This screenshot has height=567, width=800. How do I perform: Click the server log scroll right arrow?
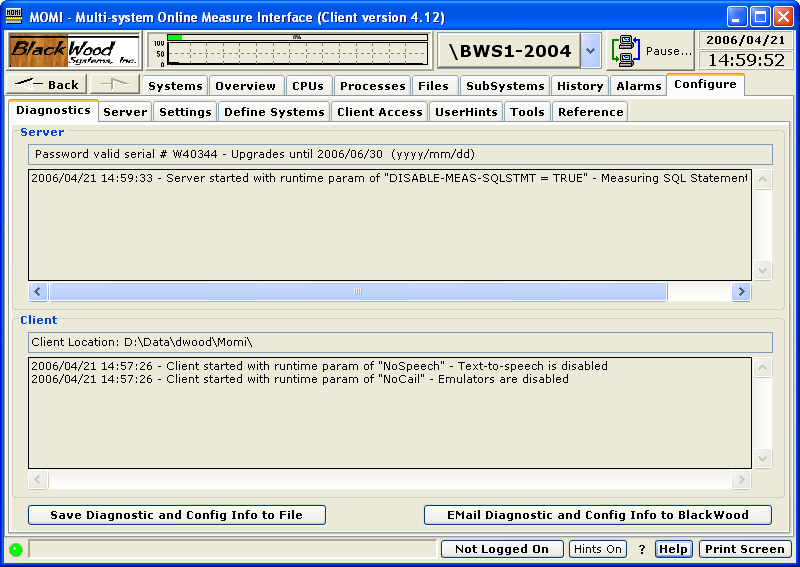point(741,292)
